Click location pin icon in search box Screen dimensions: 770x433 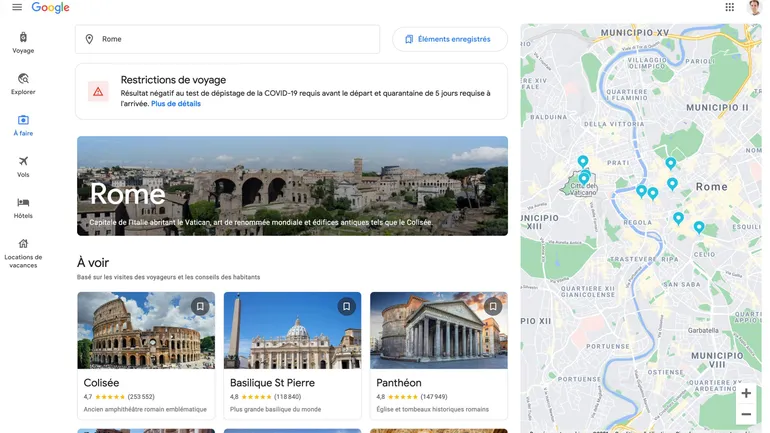coord(89,39)
